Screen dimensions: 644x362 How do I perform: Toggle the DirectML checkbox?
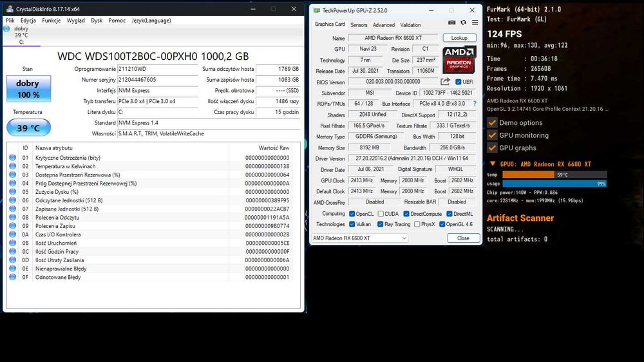pyautogui.click(x=450, y=214)
